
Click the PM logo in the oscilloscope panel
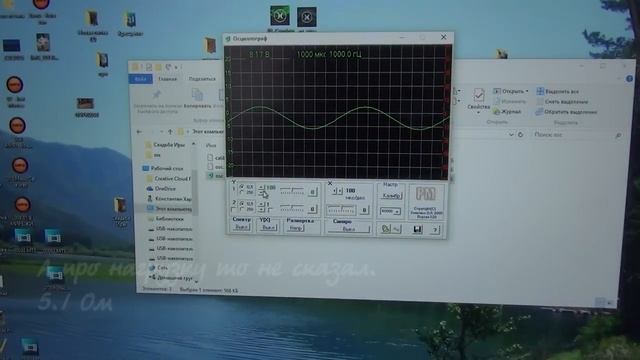(426, 193)
